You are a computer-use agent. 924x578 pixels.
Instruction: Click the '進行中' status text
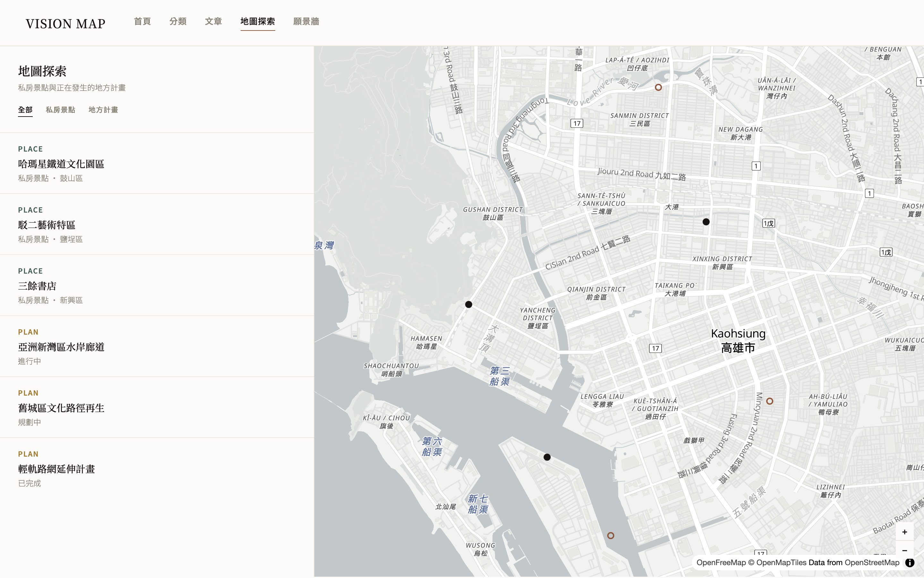(30, 361)
